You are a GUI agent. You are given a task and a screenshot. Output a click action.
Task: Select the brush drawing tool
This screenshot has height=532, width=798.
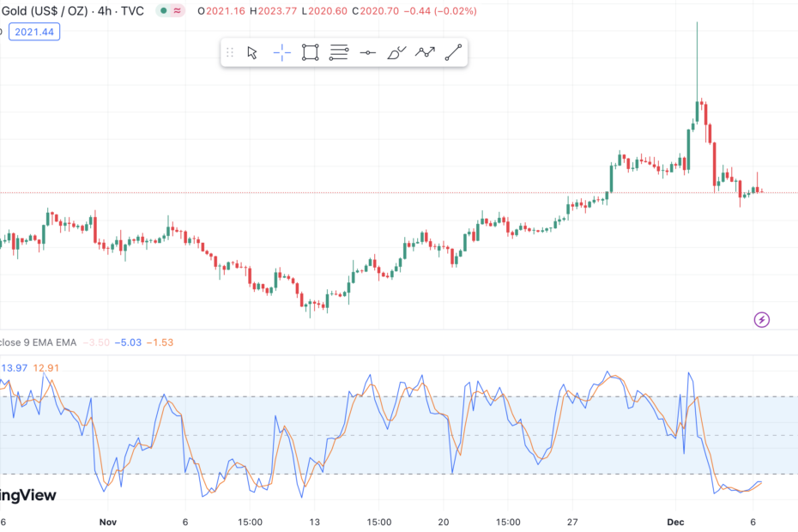pos(395,51)
